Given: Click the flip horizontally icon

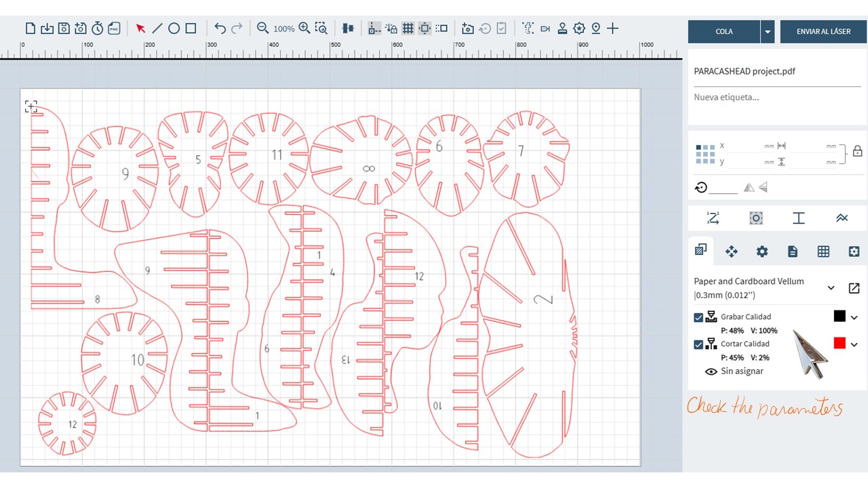Looking at the screenshot, I should (x=749, y=188).
